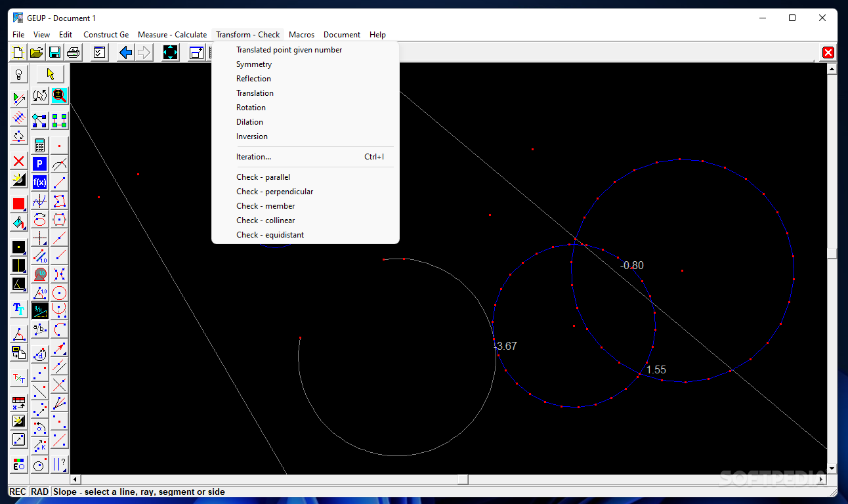Expand the red vector arrow tool flyout
848x504 pixels.
(x=60, y=348)
